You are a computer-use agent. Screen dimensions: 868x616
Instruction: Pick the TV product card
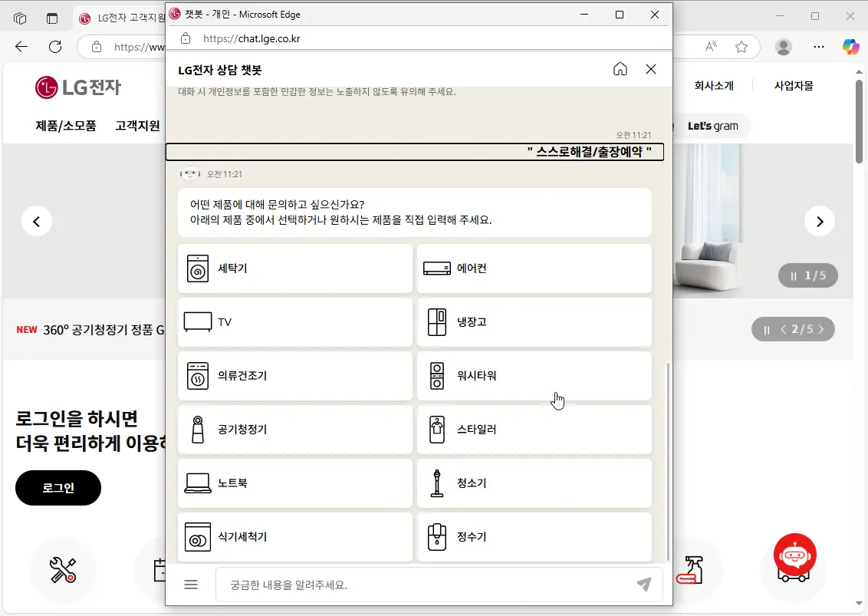click(295, 322)
